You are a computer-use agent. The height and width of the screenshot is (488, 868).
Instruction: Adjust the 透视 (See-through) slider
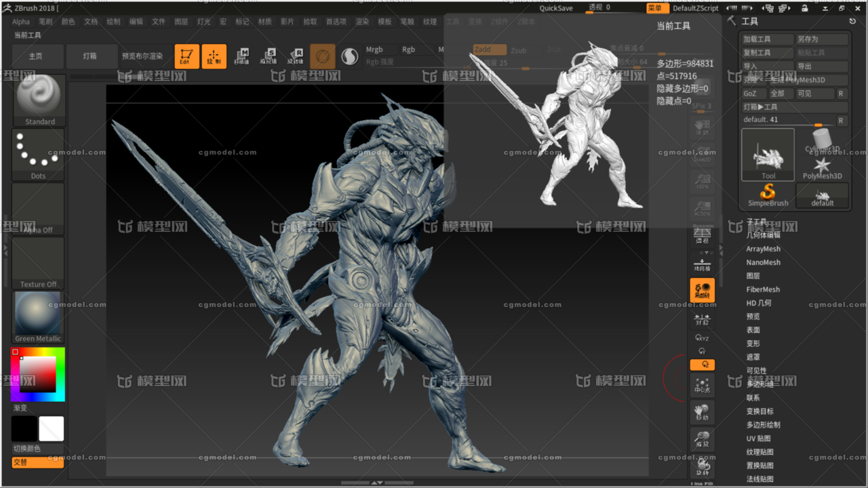(610, 8)
